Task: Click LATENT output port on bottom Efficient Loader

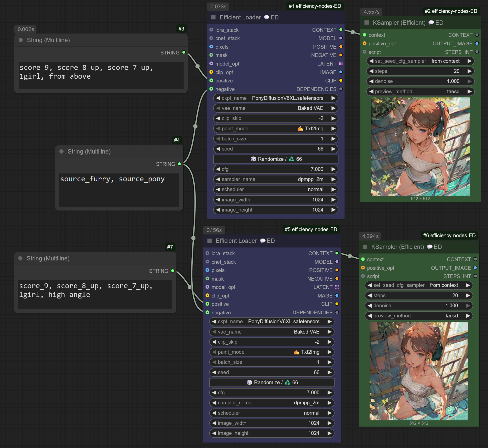Action: (x=337, y=287)
